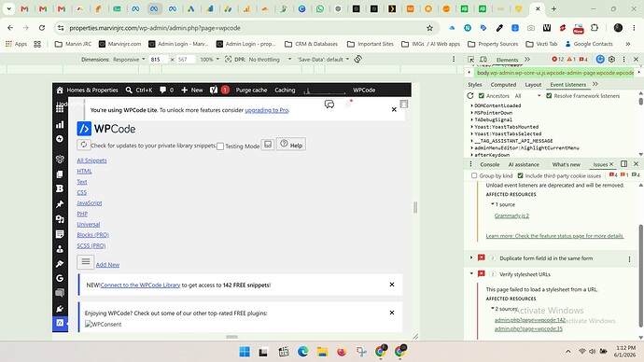Expand the Duplicate form field id issue
Viewport: 644px width, 362px height.
point(471,258)
